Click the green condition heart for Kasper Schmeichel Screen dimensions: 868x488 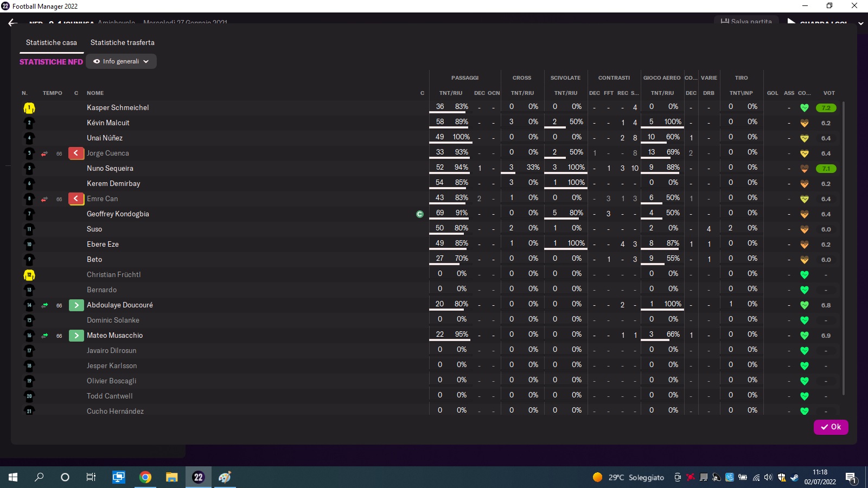[805, 108]
